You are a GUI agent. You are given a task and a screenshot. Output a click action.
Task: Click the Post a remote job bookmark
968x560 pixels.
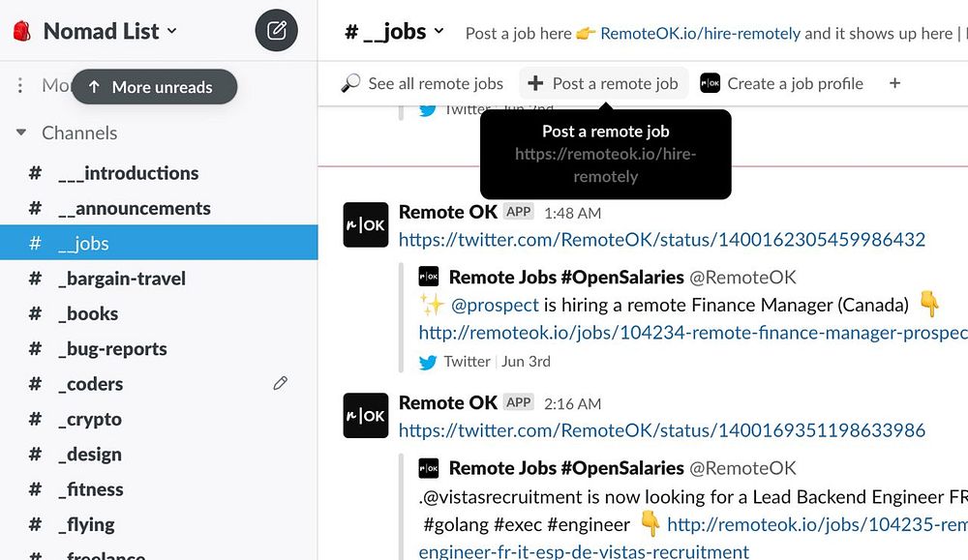pos(604,83)
